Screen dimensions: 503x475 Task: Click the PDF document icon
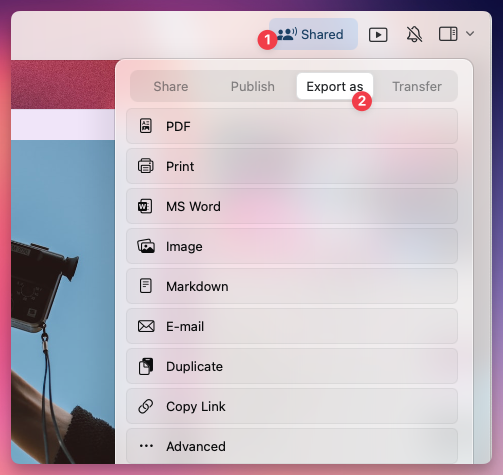click(146, 126)
